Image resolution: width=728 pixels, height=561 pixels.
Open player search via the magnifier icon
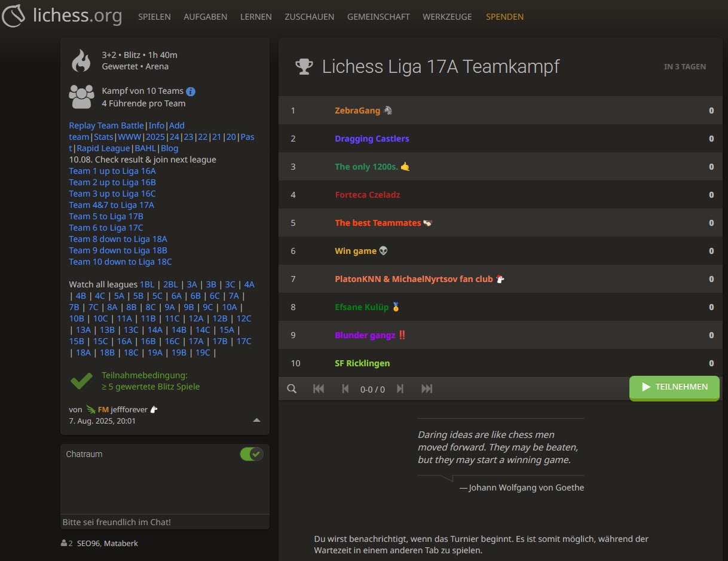click(x=292, y=388)
